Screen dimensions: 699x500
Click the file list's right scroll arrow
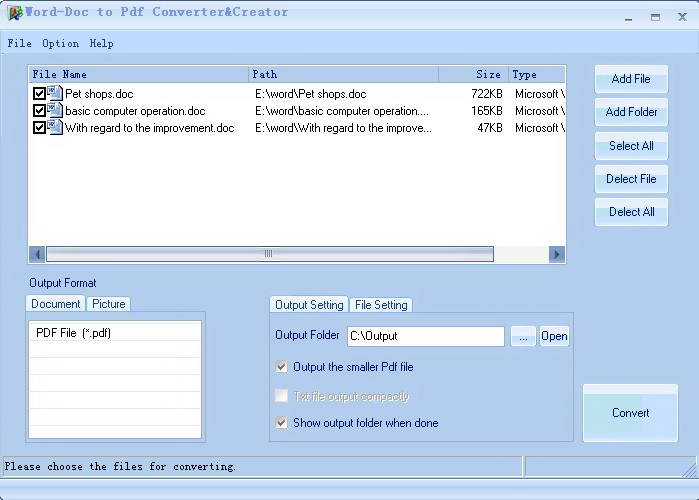(x=557, y=254)
